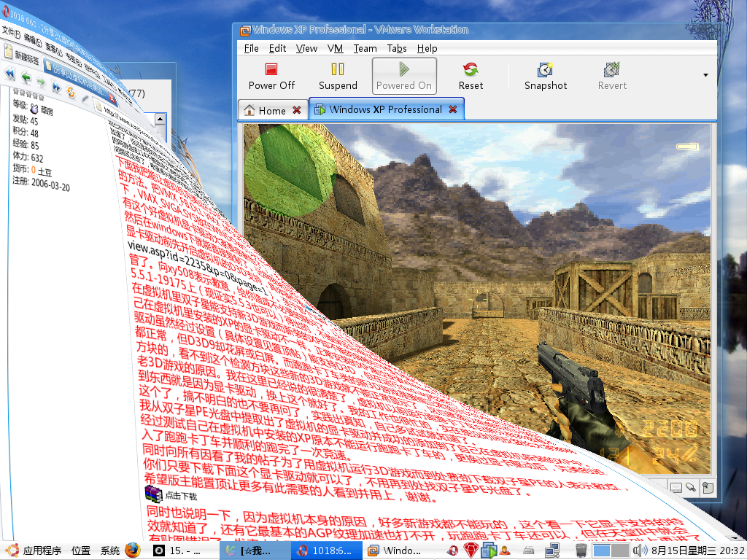The width and height of the screenshot is (747, 560).
Task: Click the 点击下载 download link
Action: [x=181, y=496]
